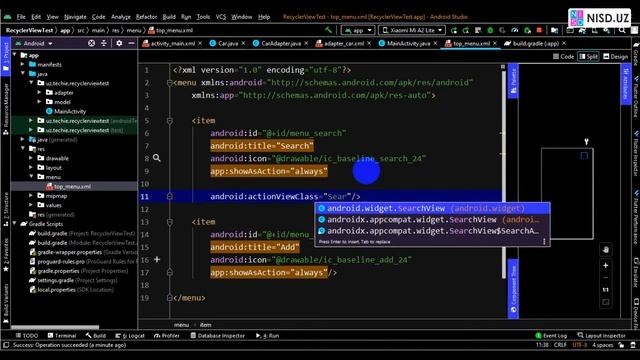Click the Profile app gauge icon
The width and height of the screenshot is (640, 360).
coord(515,30)
